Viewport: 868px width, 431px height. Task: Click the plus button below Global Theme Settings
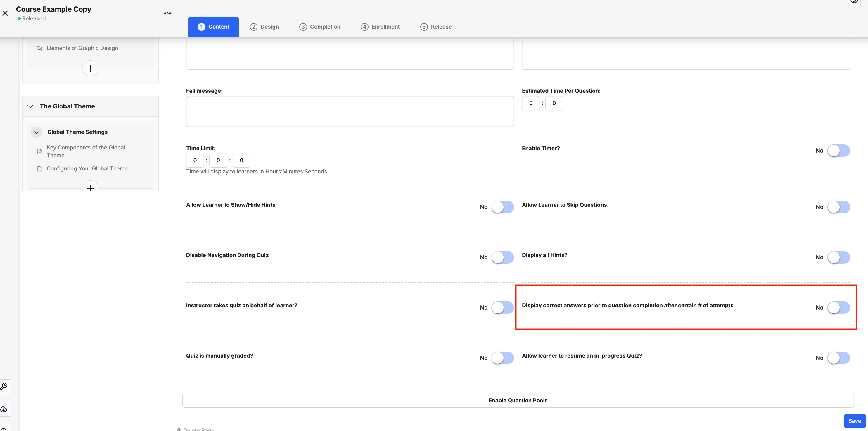pyautogui.click(x=90, y=187)
